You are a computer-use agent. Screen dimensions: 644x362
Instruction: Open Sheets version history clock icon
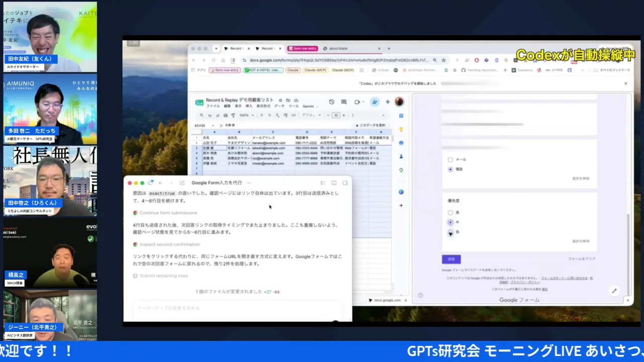tap(332, 102)
